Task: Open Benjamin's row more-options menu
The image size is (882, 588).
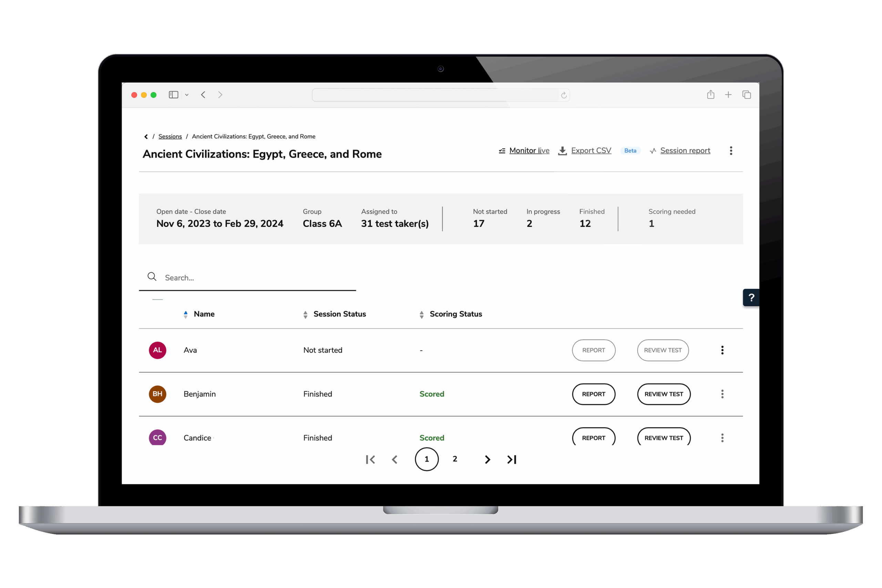Action: tap(722, 394)
